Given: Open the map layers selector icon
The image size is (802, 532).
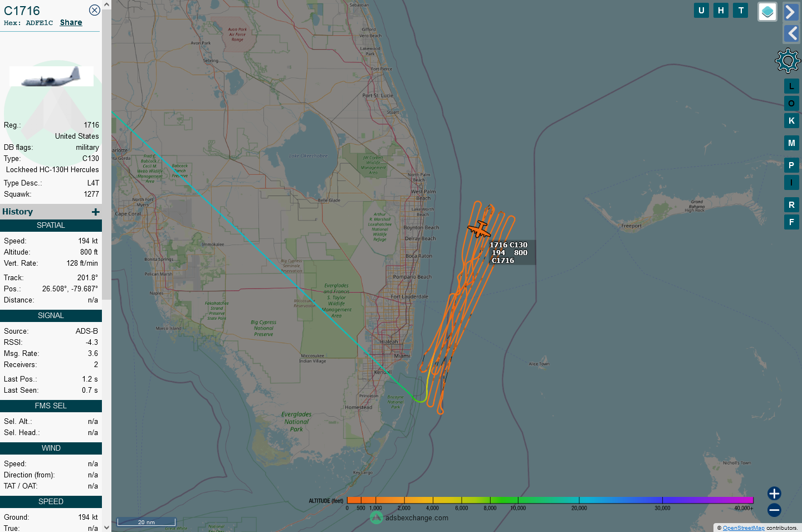Looking at the screenshot, I should pyautogui.click(x=767, y=12).
